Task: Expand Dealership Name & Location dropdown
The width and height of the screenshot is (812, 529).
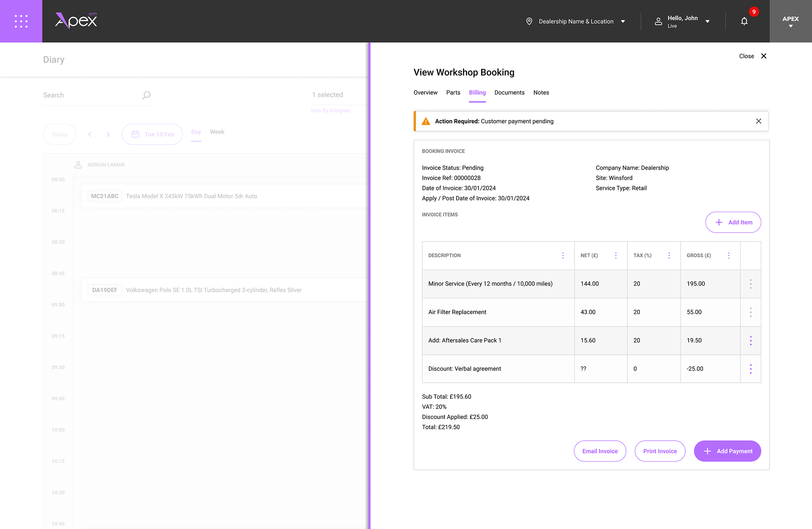Action: pyautogui.click(x=623, y=21)
